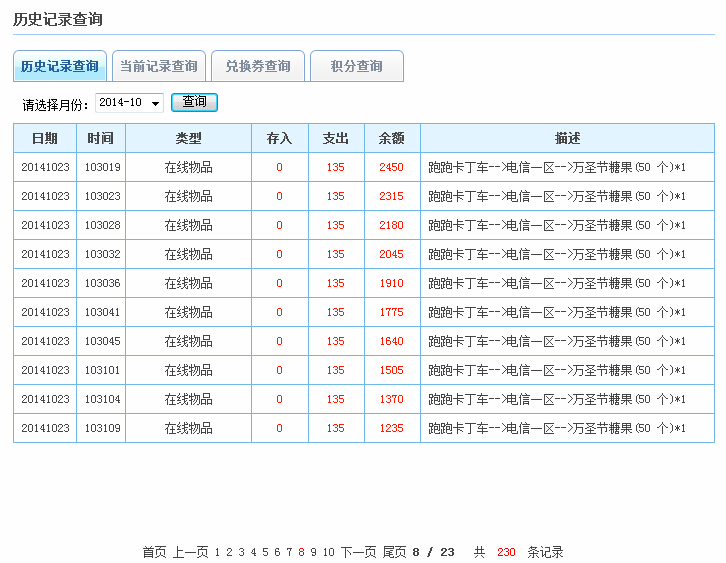726x563 pixels.
Task: Click the 时间 column header
Action: coord(101,138)
